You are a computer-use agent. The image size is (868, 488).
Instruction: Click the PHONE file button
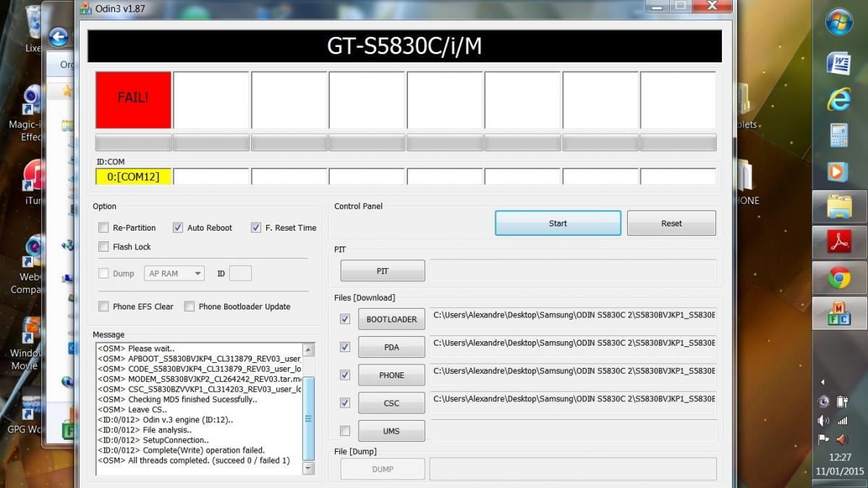click(391, 375)
